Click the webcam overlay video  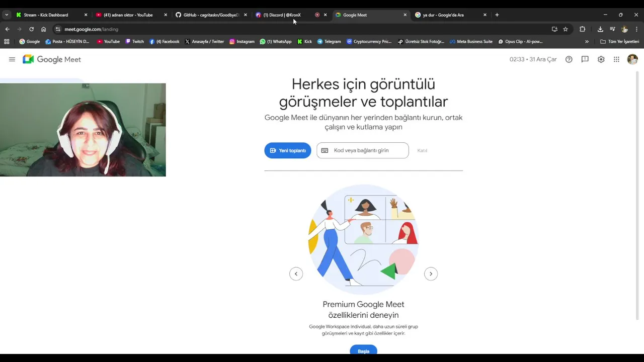[x=83, y=130]
